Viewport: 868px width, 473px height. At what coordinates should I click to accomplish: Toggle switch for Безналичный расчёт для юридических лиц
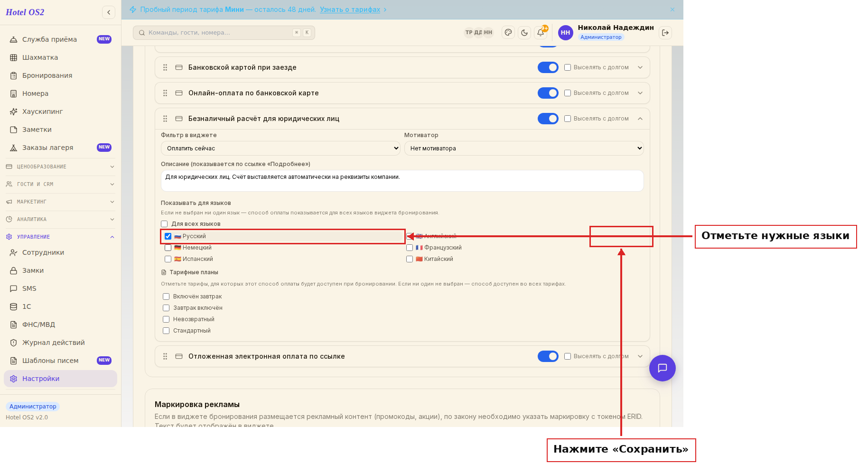tap(548, 119)
